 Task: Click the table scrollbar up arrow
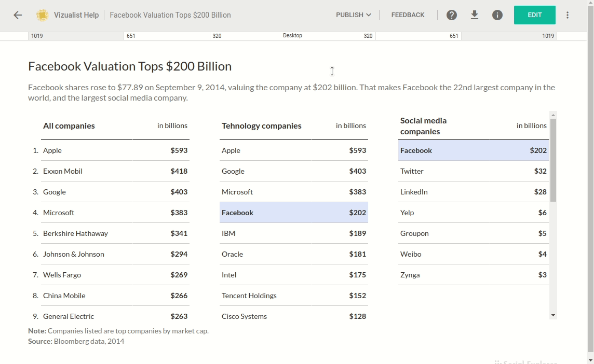553,115
